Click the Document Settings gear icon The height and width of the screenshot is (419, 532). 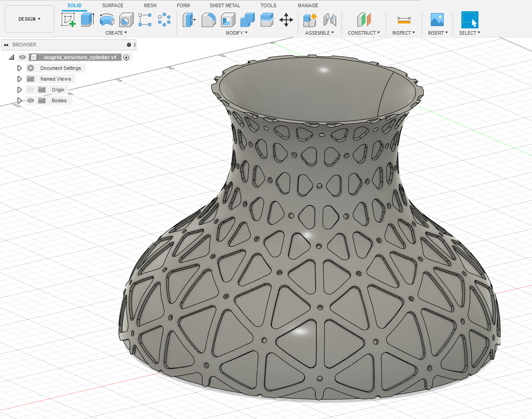(31, 68)
